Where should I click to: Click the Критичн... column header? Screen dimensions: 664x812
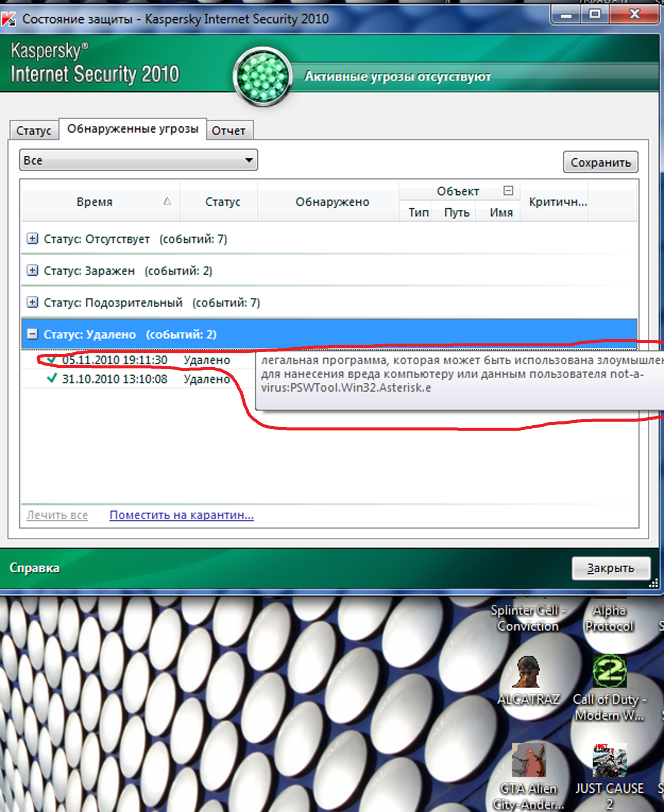pyautogui.click(x=554, y=201)
